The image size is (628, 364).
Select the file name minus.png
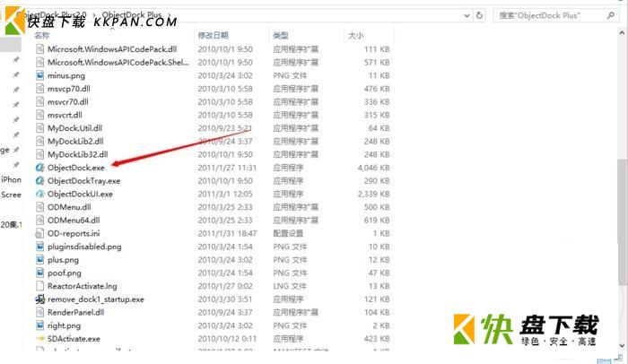point(66,75)
